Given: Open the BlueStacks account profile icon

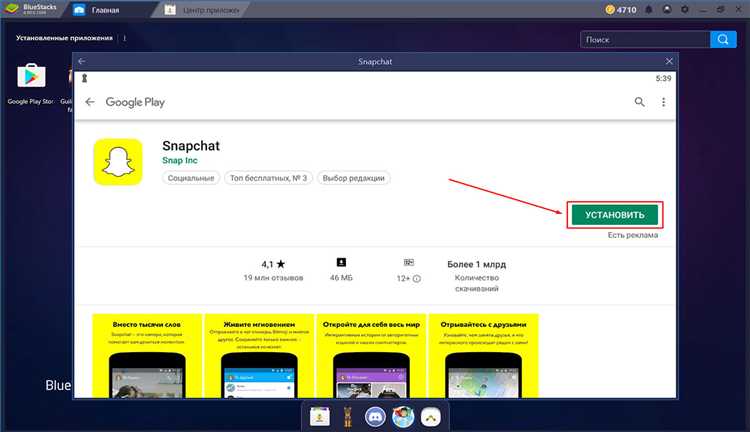Looking at the screenshot, I should pyautogui.click(x=667, y=10).
